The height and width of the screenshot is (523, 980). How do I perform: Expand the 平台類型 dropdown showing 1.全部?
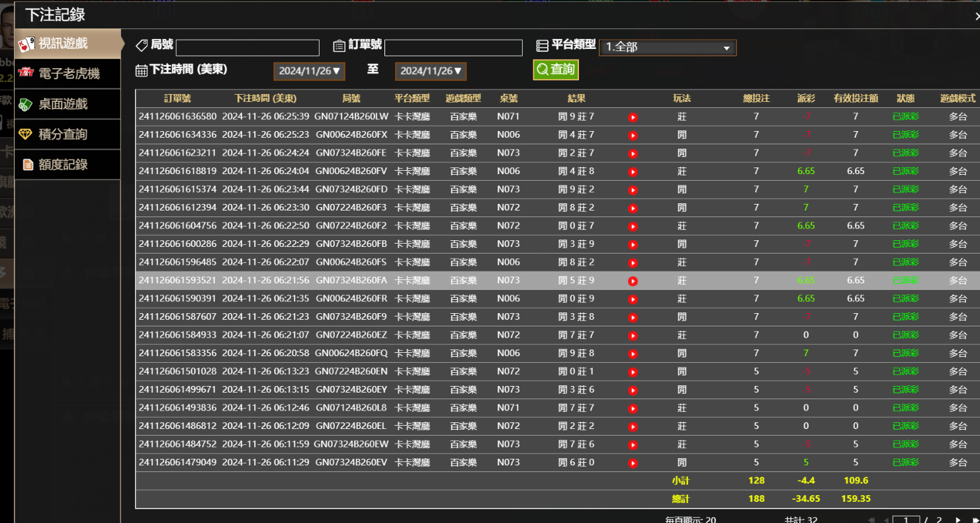pos(667,48)
